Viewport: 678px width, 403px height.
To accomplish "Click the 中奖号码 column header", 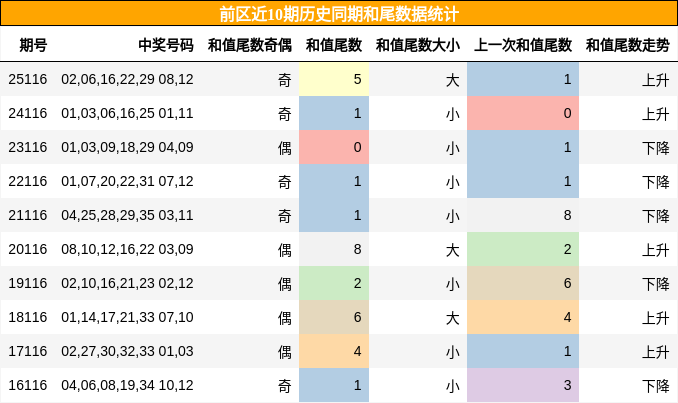I will pyautogui.click(x=166, y=45).
